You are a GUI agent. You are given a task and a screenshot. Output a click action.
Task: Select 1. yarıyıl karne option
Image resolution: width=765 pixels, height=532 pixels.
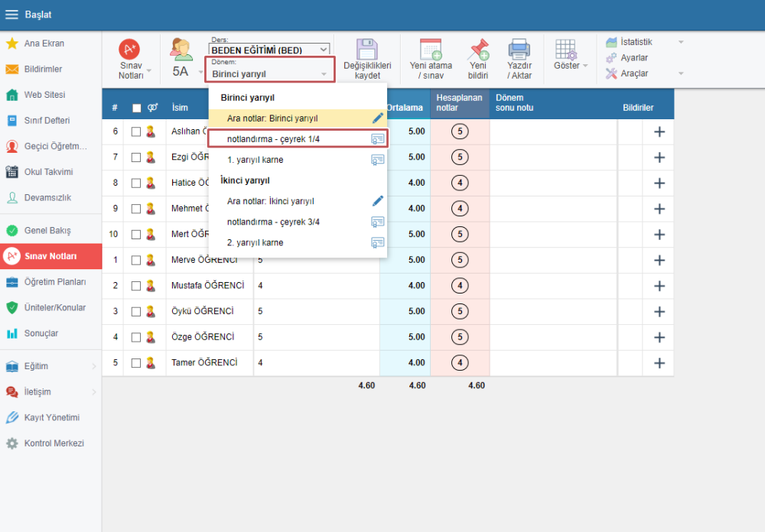point(298,160)
